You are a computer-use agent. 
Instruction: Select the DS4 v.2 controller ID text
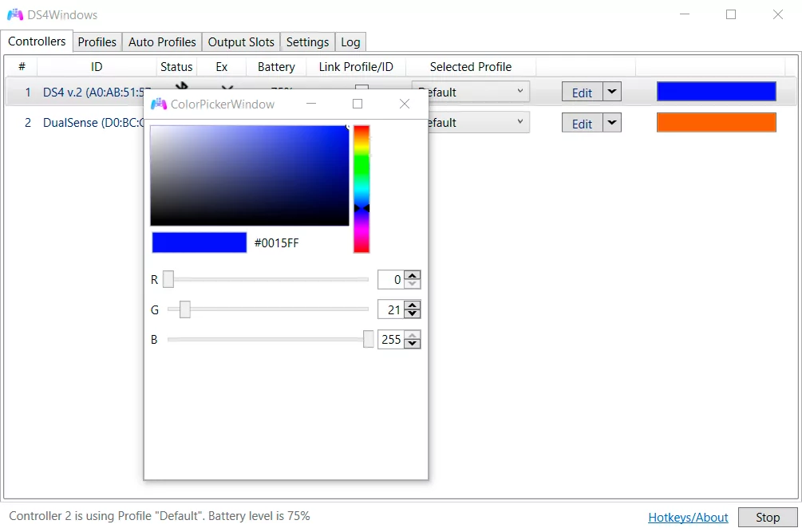point(93,93)
